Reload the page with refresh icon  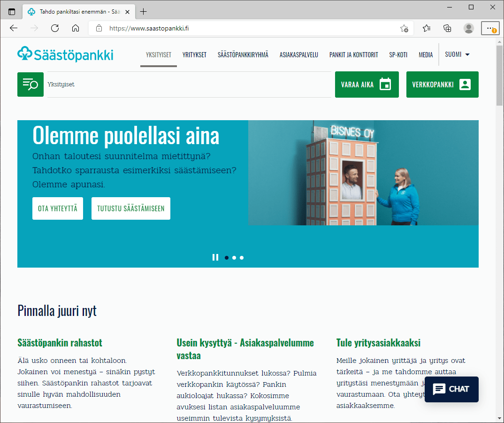(x=55, y=28)
